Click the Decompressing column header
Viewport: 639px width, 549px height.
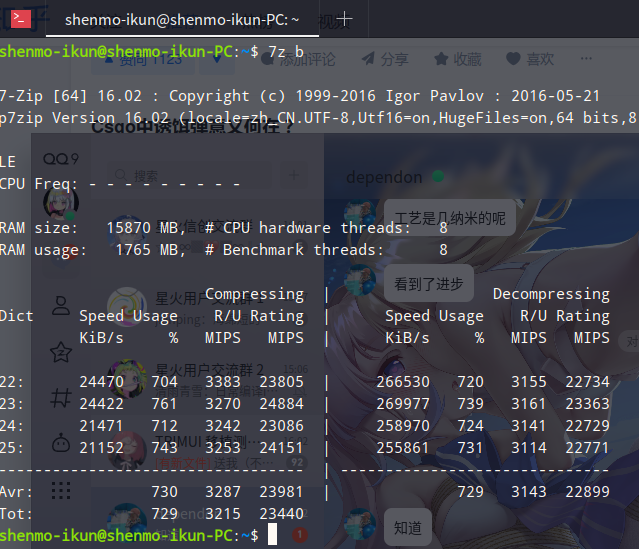click(x=551, y=294)
